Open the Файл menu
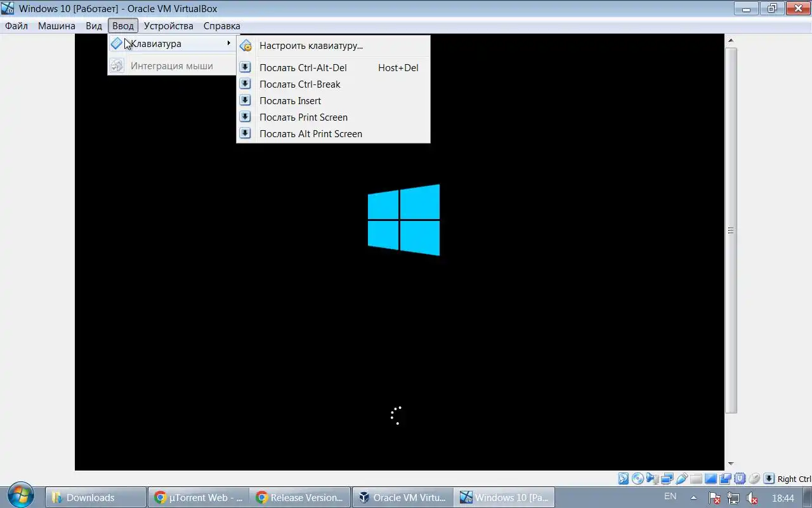 [x=16, y=26]
